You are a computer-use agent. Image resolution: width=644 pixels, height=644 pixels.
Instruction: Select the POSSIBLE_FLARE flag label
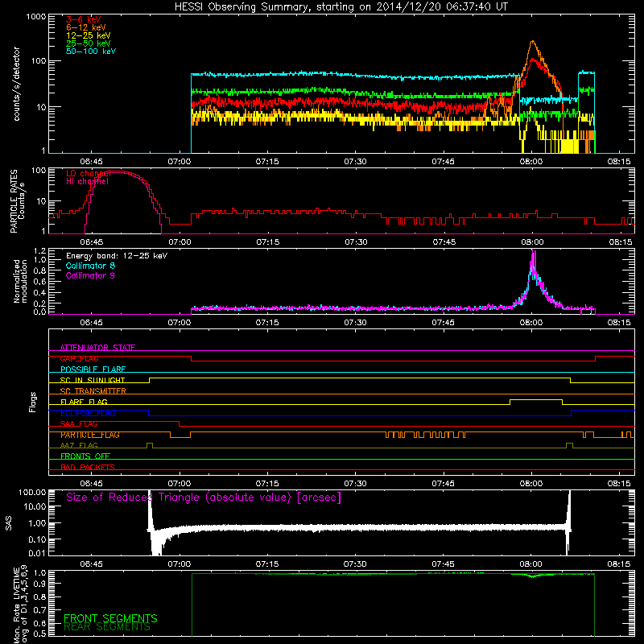tap(93, 369)
